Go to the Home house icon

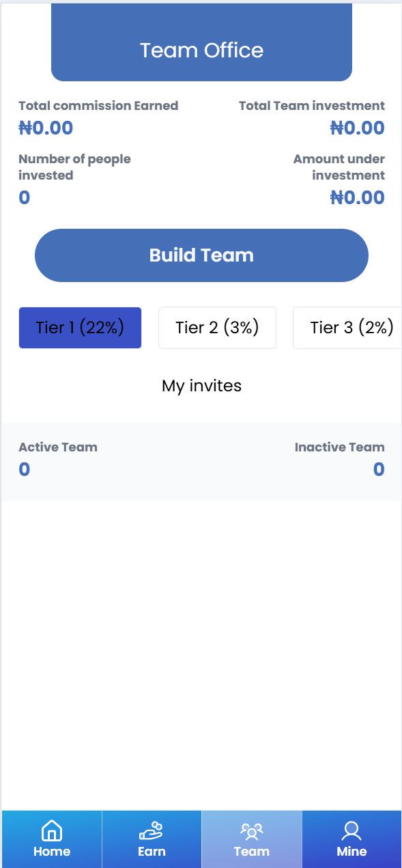(52, 831)
